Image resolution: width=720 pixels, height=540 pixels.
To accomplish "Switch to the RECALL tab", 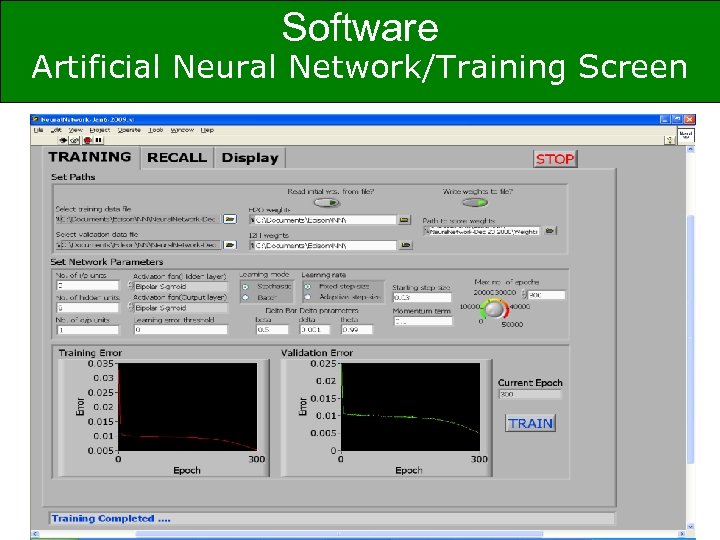I will (177, 158).
